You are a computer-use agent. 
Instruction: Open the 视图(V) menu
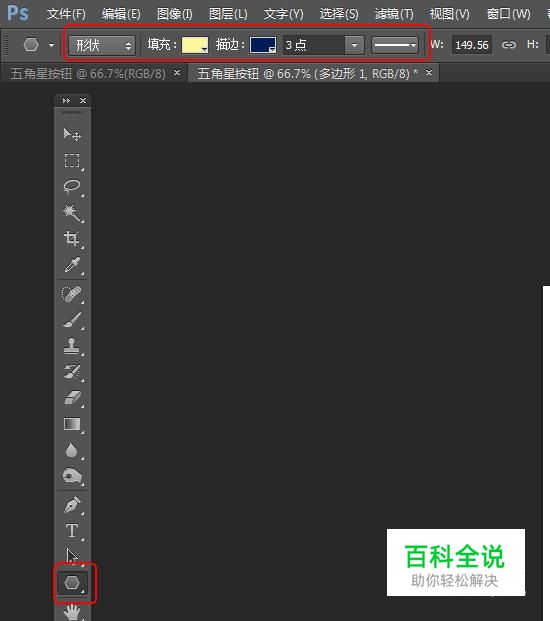click(x=449, y=14)
